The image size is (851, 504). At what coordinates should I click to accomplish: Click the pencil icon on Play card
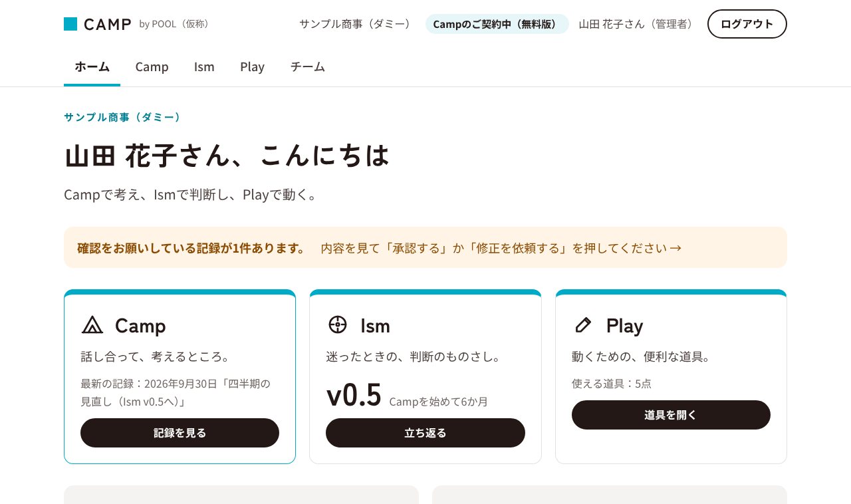click(x=583, y=325)
